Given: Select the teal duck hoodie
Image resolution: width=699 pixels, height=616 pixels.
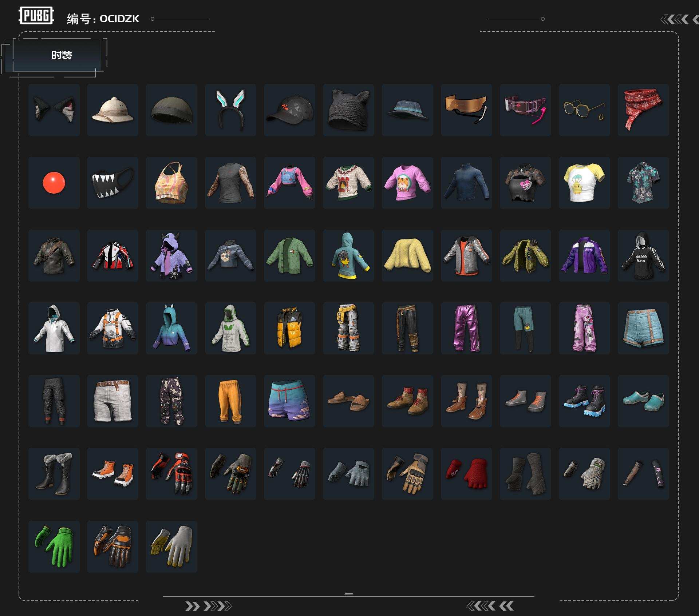Looking at the screenshot, I should [349, 255].
